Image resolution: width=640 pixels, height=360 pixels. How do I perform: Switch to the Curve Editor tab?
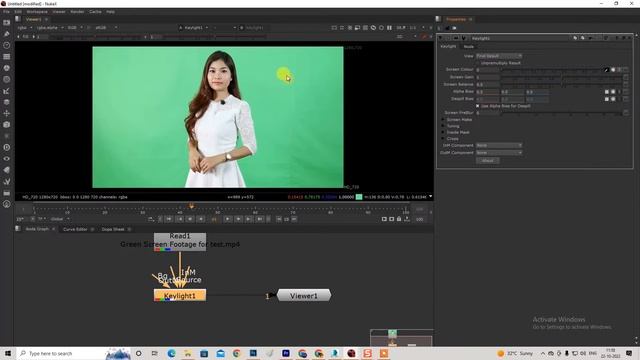[x=75, y=229]
